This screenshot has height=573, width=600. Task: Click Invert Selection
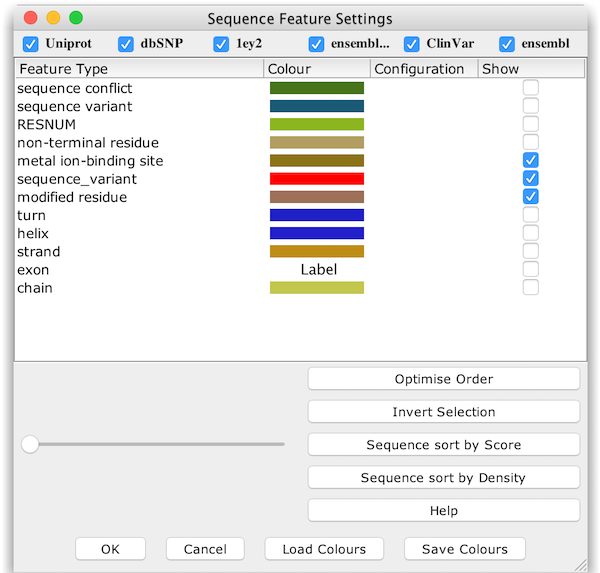coord(443,412)
